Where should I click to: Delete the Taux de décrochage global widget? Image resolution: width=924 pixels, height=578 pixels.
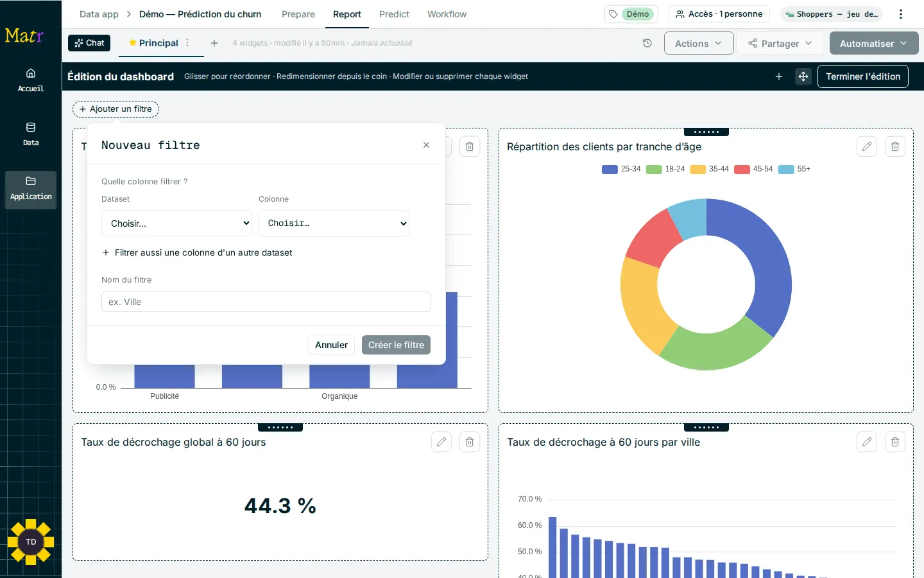coord(470,442)
